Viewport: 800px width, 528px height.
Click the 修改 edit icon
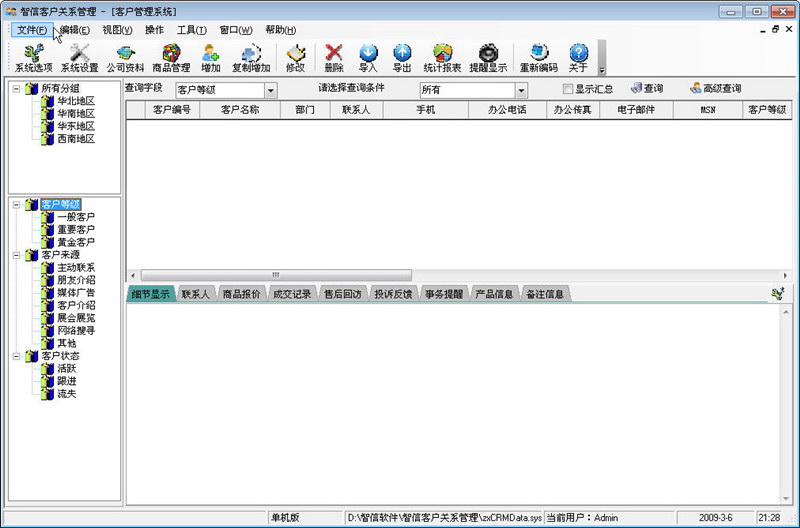295,58
